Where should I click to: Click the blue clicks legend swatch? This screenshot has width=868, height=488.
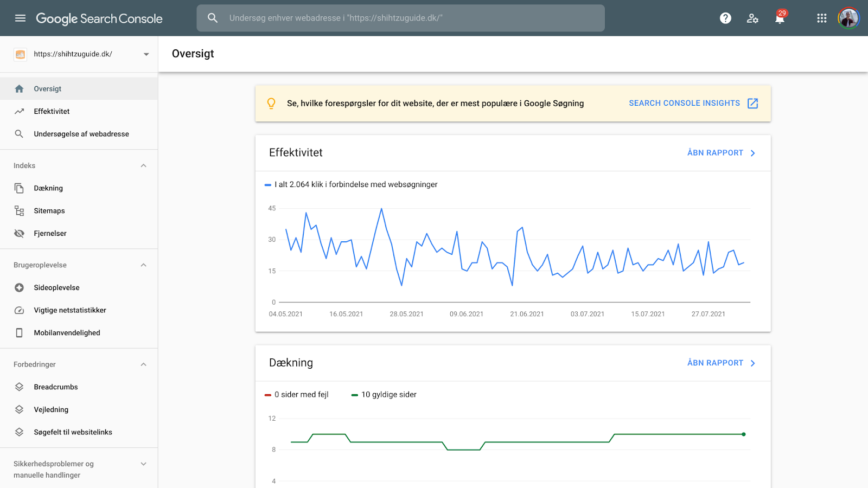coord(267,185)
